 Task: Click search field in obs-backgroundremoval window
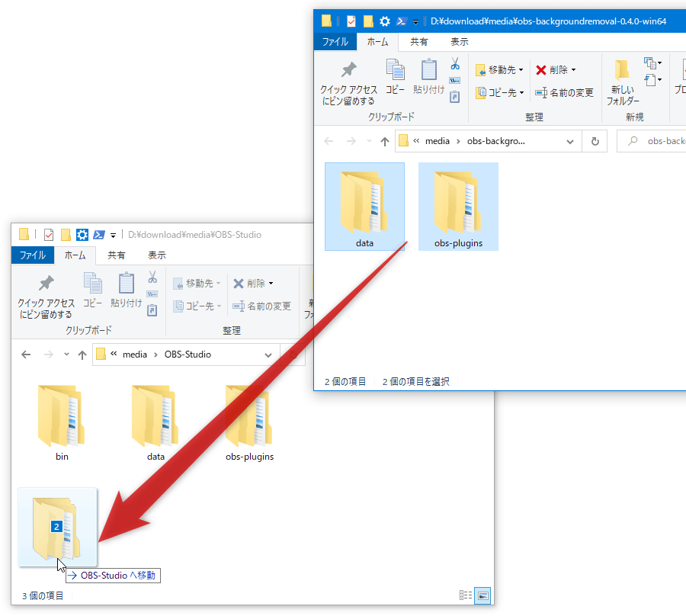click(652, 141)
